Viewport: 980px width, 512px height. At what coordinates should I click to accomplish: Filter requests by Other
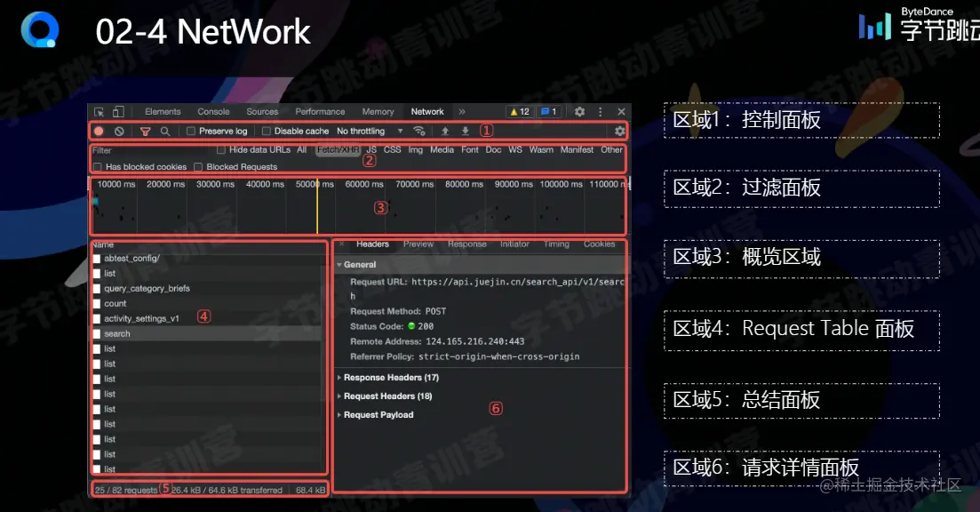click(612, 150)
